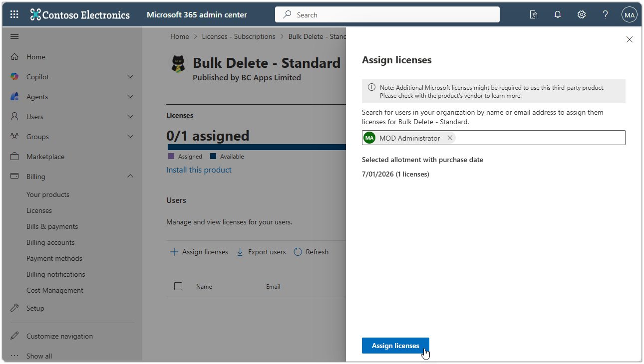Remove MOD Administrator from the recipients field
This screenshot has height=364, width=644.
coord(449,138)
